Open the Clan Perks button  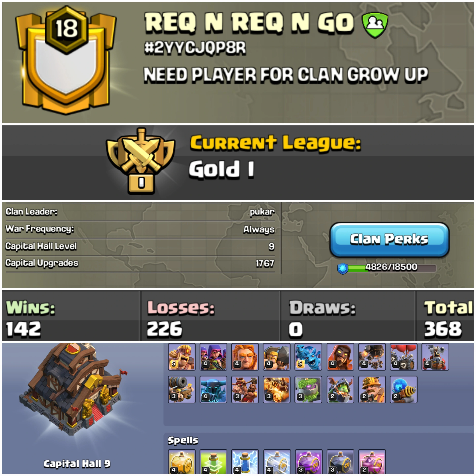click(x=389, y=240)
